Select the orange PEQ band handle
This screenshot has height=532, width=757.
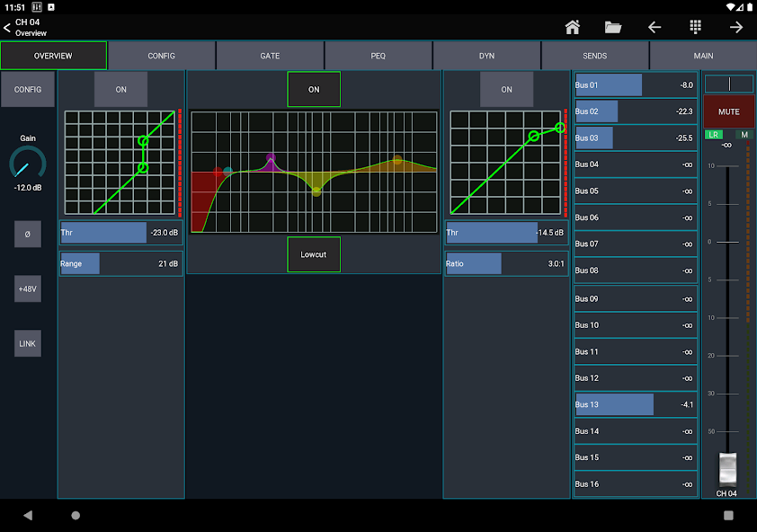[x=397, y=160]
